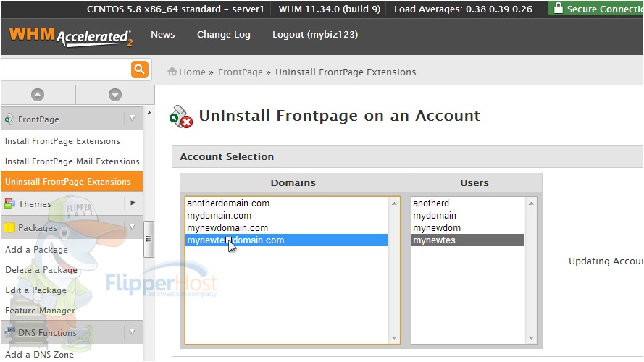Click the Secure Connection padlock icon
Viewport: 644px width, 362px height.
(559, 8)
